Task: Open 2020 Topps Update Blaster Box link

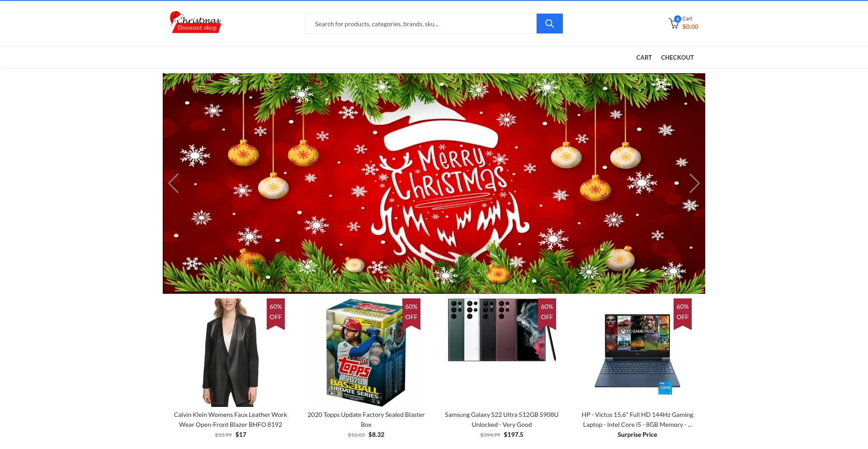Action: click(x=366, y=420)
